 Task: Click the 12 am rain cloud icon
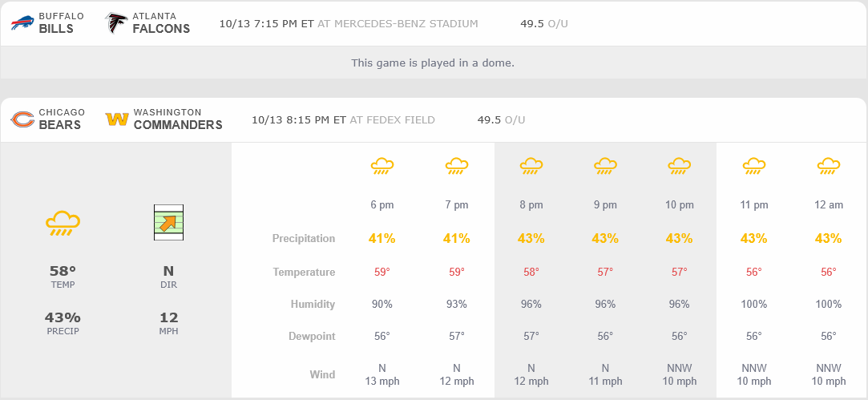829,167
